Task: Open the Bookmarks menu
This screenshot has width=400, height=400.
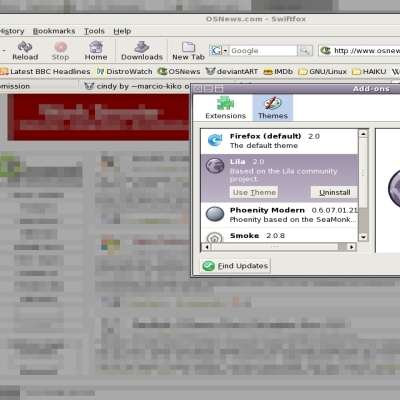Action: pos(54,31)
